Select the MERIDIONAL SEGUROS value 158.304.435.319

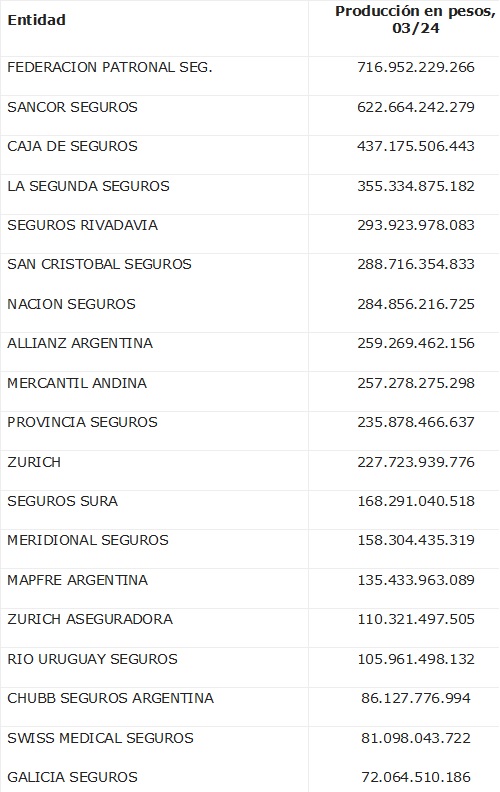416,540
